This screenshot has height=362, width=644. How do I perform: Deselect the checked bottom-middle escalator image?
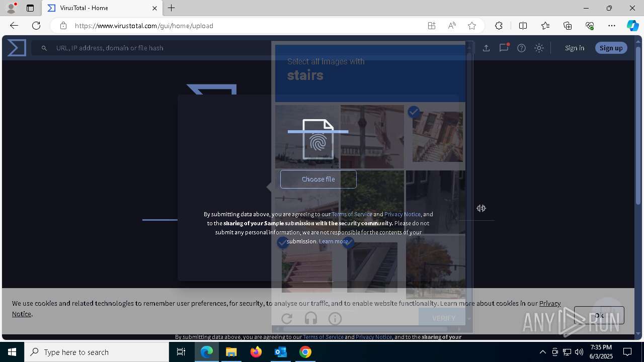click(372, 266)
